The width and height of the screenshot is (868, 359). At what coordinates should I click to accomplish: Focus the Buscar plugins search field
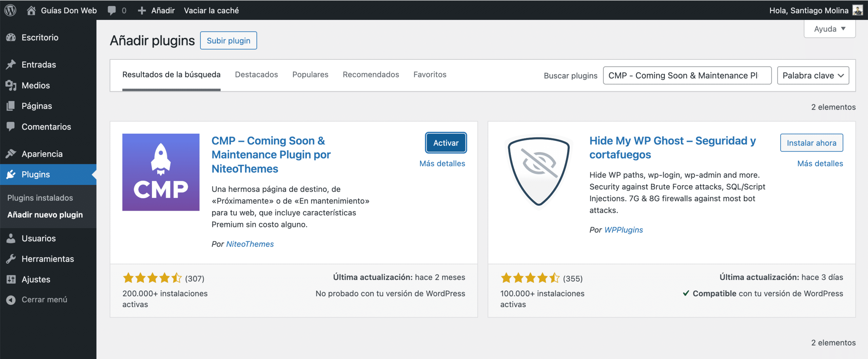point(687,75)
